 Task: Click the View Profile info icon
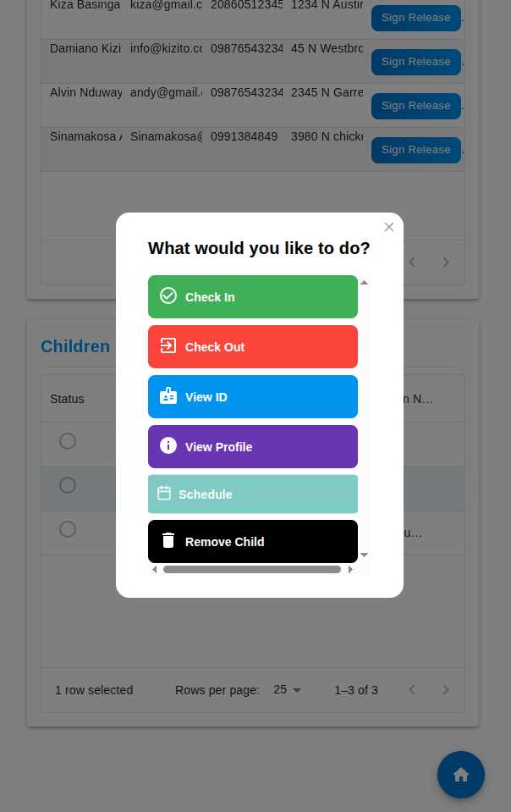(x=168, y=445)
